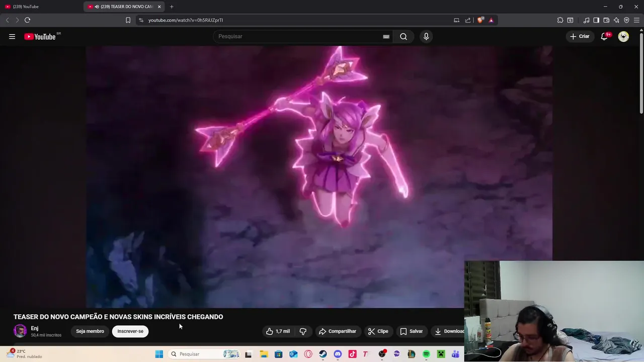Screen dimensions: 644x362
Task: Focus the Windows taskbar Pesquisar search box
Action: pos(205,354)
